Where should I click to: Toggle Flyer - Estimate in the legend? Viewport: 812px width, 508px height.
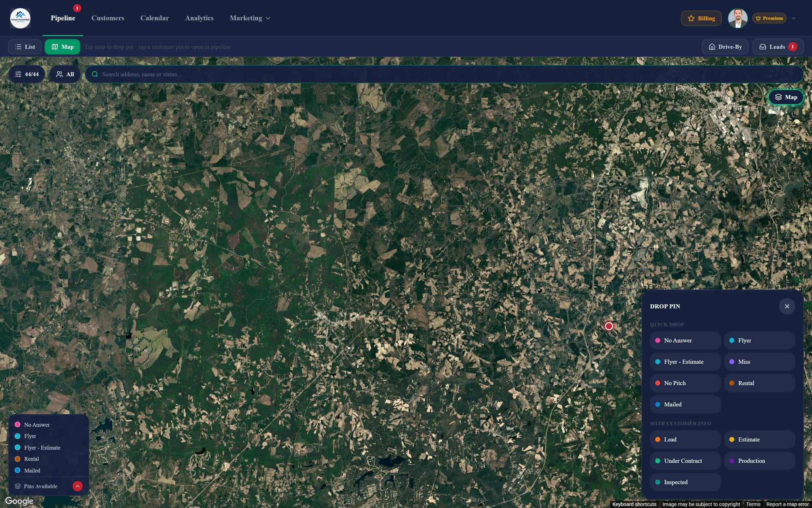click(37, 447)
